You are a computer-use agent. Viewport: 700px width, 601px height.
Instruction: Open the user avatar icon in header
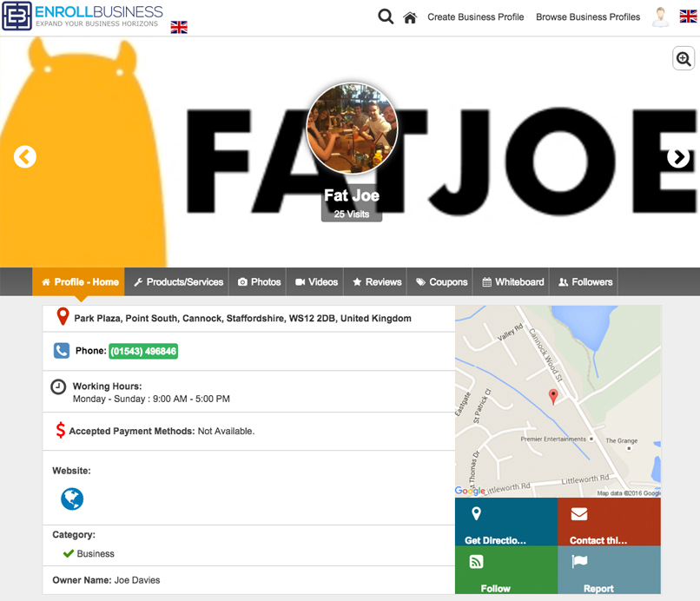pos(660,17)
